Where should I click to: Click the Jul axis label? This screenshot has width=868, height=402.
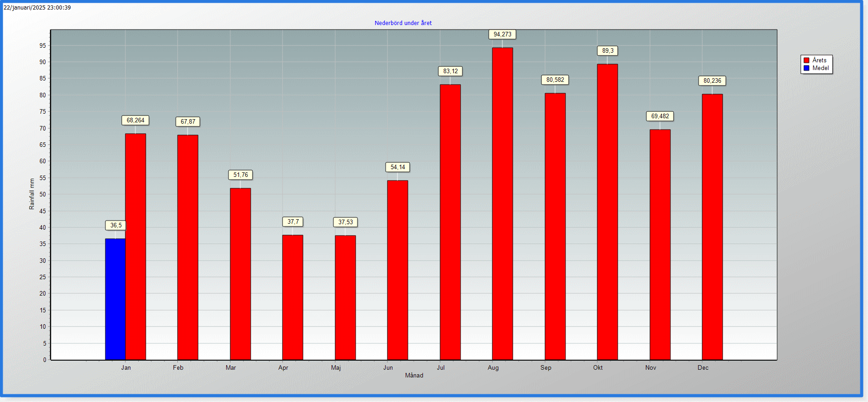[x=441, y=367]
